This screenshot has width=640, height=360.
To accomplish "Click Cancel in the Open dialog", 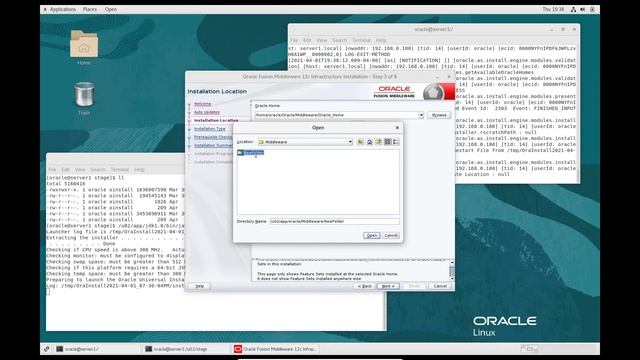I will [391, 236].
